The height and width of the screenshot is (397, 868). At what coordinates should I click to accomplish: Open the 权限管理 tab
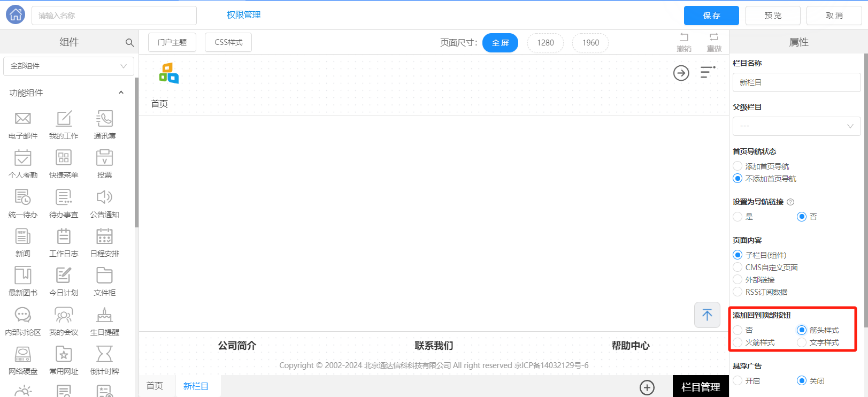point(244,15)
